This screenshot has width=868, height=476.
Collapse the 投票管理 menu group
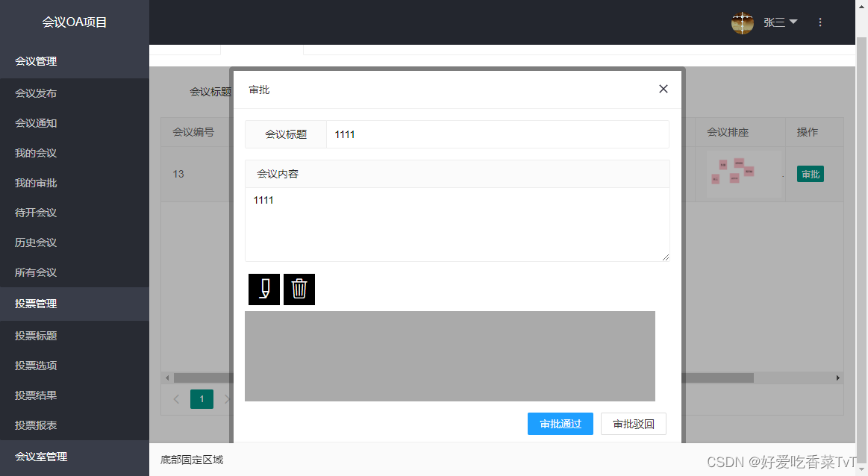[75, 304]
